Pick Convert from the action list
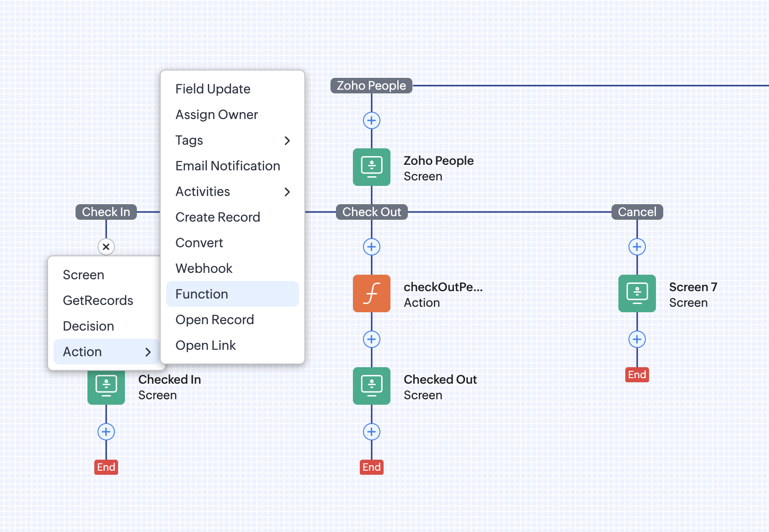 233,243
